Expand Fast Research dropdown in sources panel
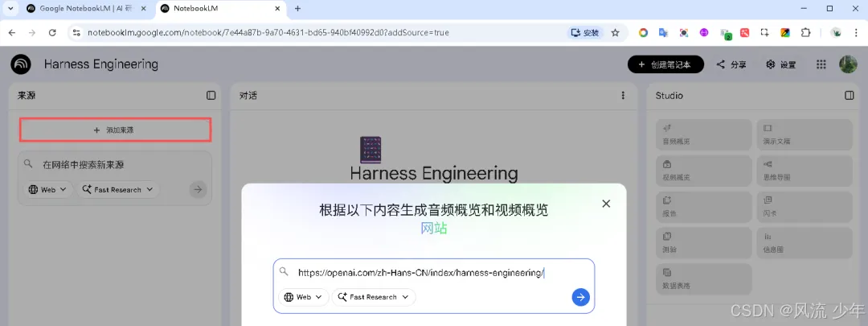The width and height of the screenshot is (868, 326). [118, 190]
